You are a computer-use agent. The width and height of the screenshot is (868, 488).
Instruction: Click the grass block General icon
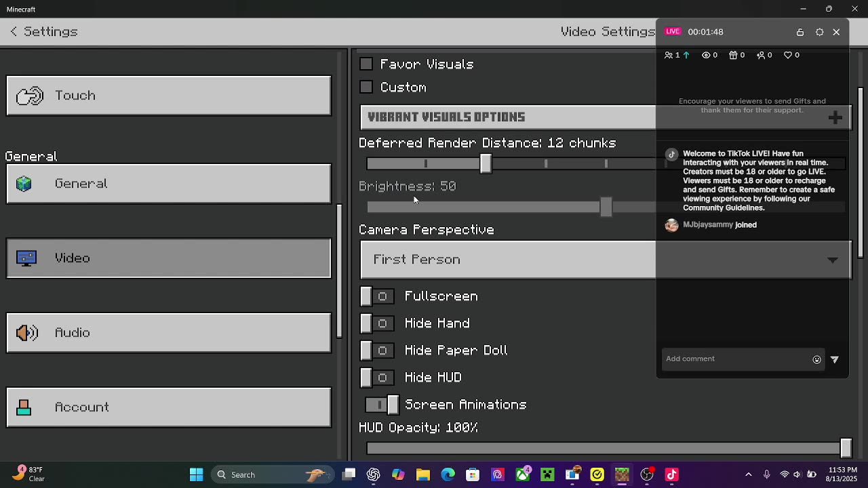point(24,184)
